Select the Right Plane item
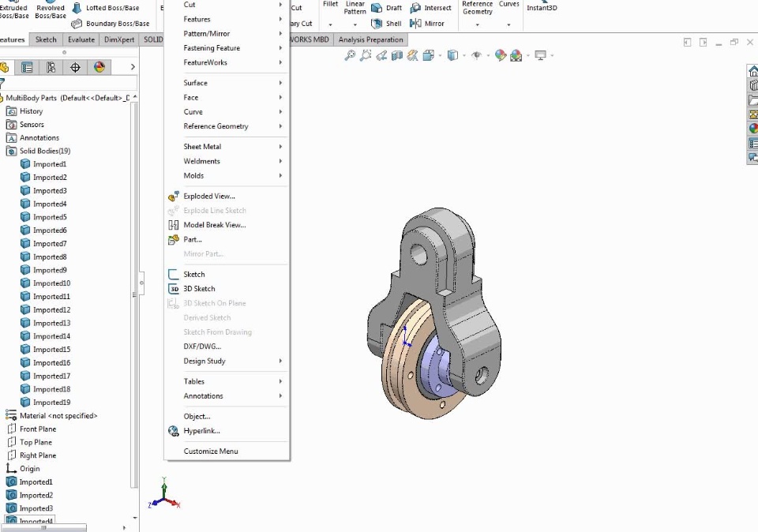 32,455
